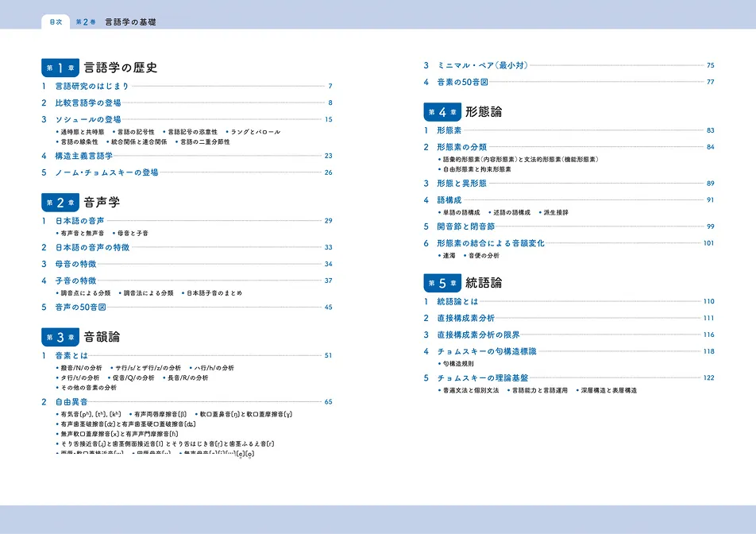Viewport: 756px width, 534px height.
Task: Click the 第5章 chapter badge
Action: (x=442, y=281)
